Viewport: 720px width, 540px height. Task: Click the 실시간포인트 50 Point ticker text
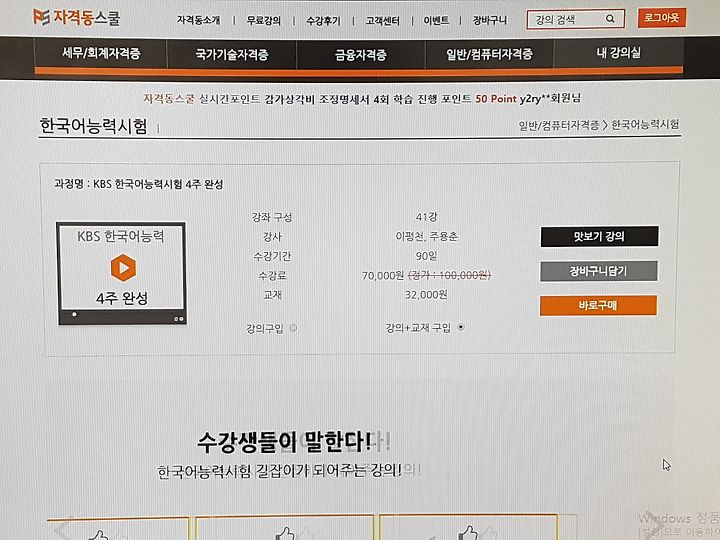pyautogui.click(x=361, y=99)
